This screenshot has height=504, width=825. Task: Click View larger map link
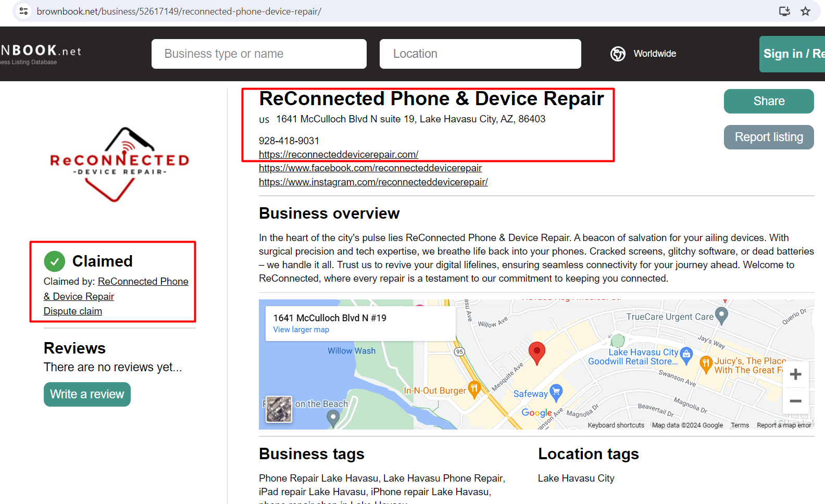[x=301, y=330]
